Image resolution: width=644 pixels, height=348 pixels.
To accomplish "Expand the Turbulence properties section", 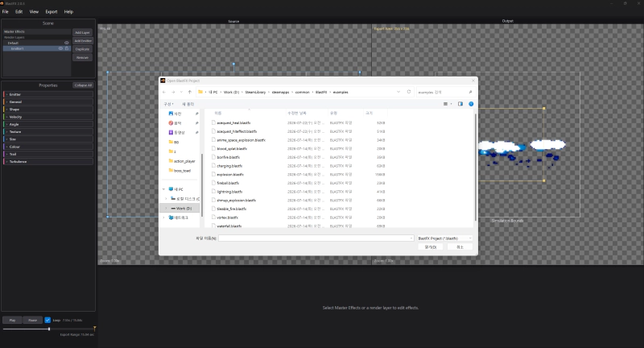I will pos(48,161).
